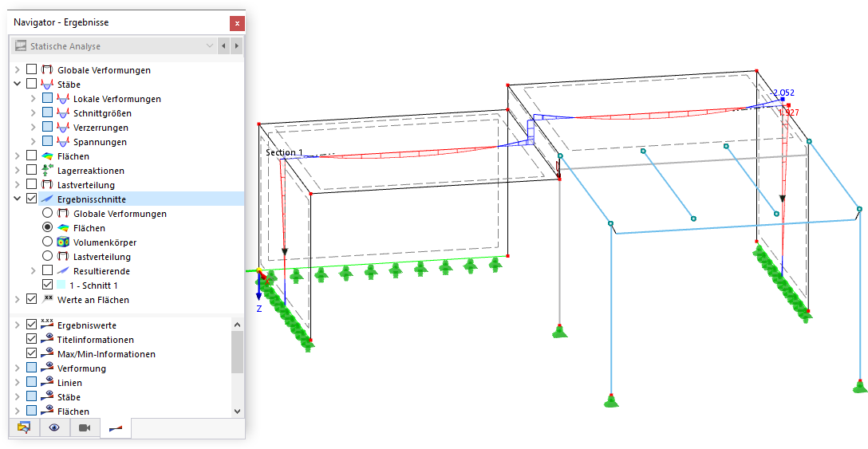
Task: Expand the Globale Verformungen node
Action: [x=18, y=69]
